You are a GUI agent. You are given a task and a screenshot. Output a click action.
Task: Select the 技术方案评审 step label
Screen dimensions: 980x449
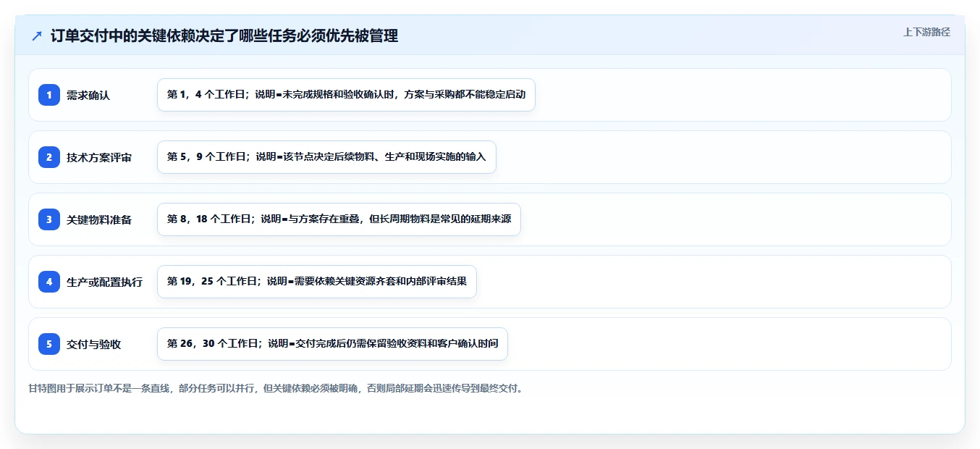click(x=99, y=157)
